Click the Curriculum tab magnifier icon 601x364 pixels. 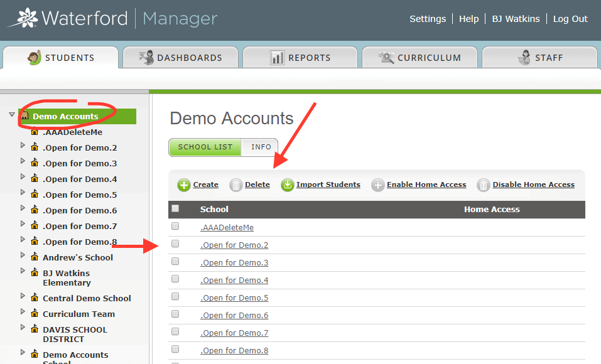coord(386,58)
